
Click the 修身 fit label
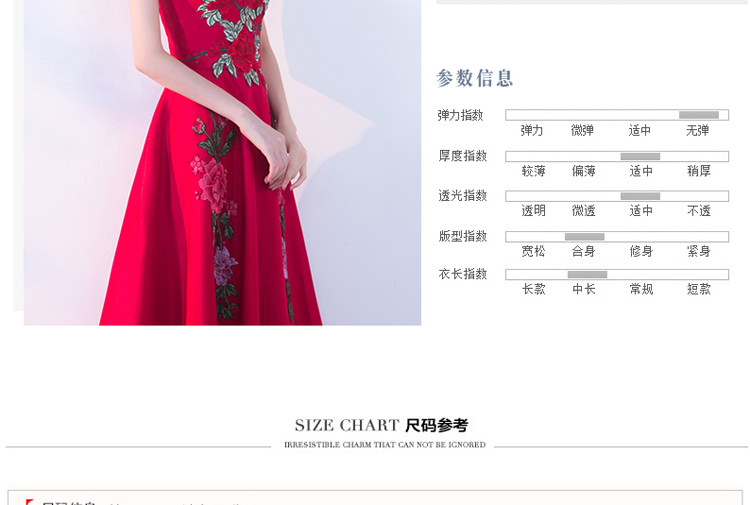[641, 251]
